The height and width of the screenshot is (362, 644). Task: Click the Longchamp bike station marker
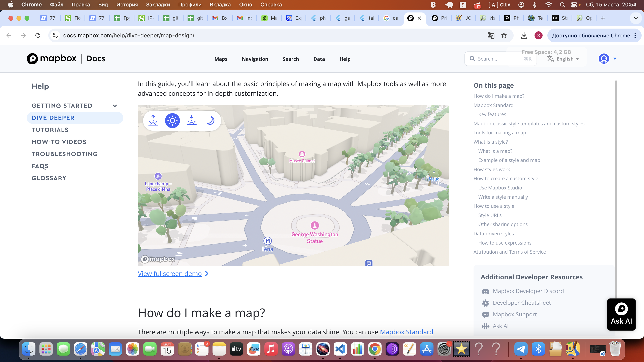pos(158,176)
